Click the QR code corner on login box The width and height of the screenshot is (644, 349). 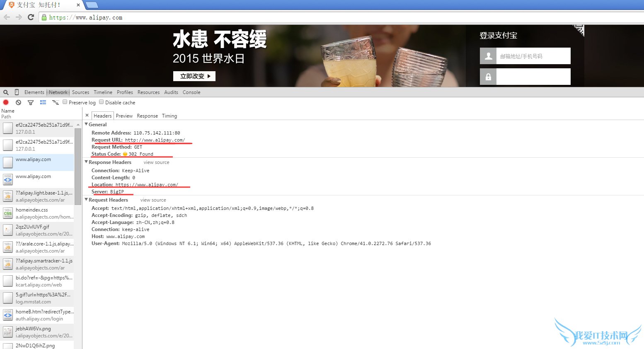(578, 31)
